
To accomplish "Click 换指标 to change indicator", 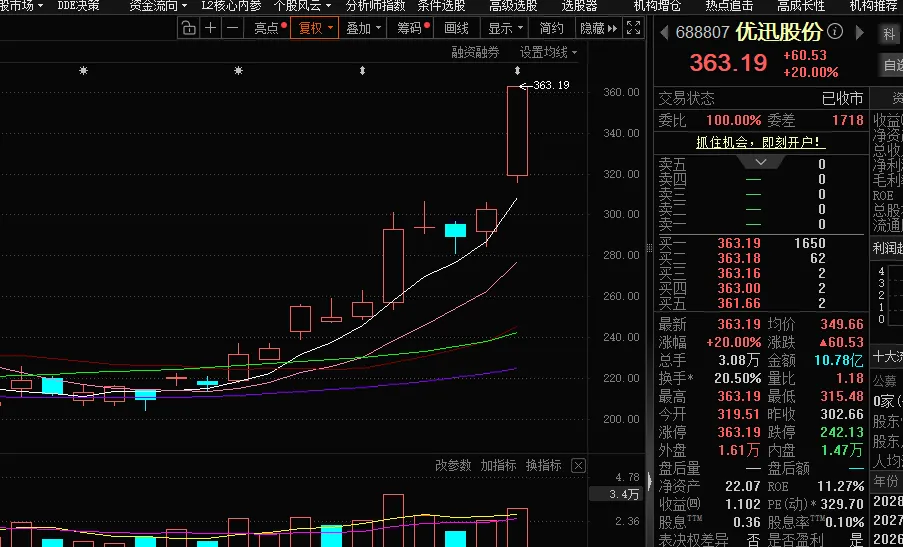I will [x=544, y=465].
